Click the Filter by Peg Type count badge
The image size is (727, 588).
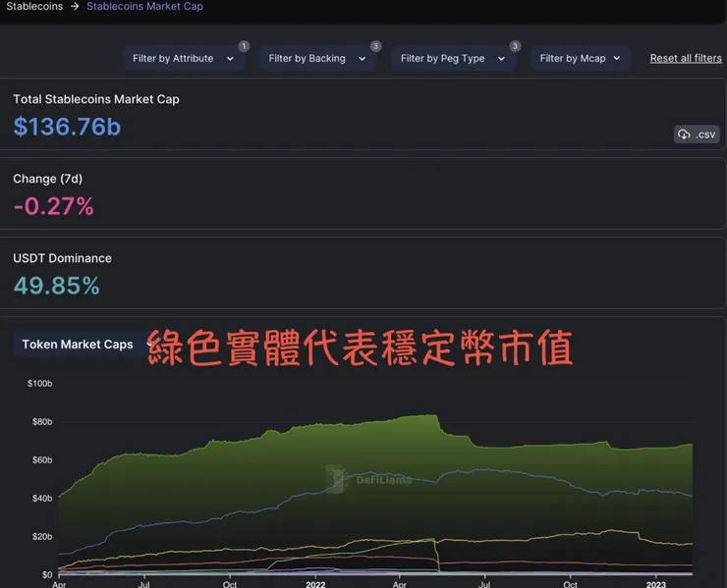tap(515, 46)
